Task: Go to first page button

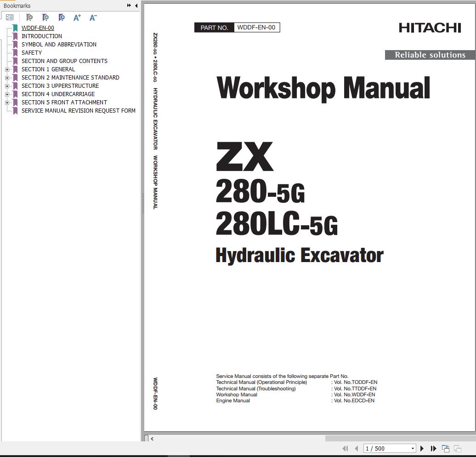Action: click(345, 448)
